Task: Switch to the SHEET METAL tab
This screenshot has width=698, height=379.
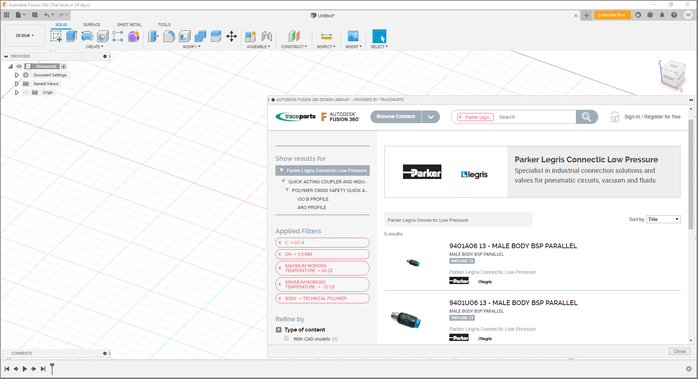Action: pyautogui.click(x=129, y=24)
